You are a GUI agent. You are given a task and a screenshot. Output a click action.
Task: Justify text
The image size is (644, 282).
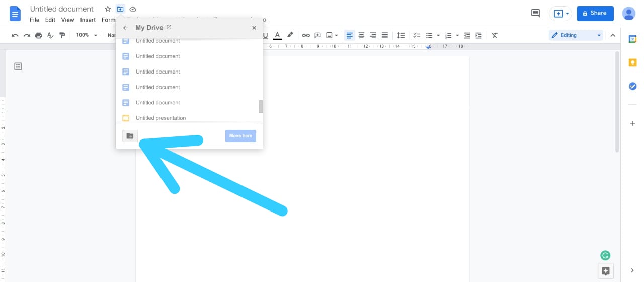point(385,35)
